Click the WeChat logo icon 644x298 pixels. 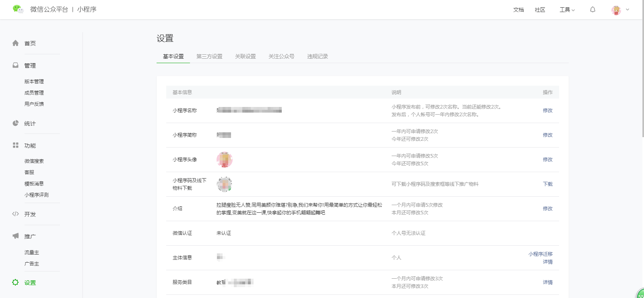click(18, 9)
